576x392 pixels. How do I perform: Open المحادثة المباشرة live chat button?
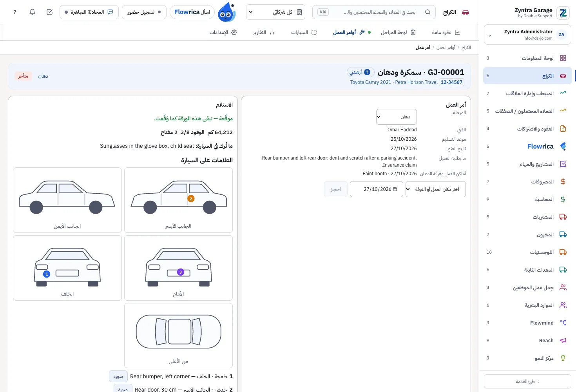pyautogui.click(x=89, y=12)
